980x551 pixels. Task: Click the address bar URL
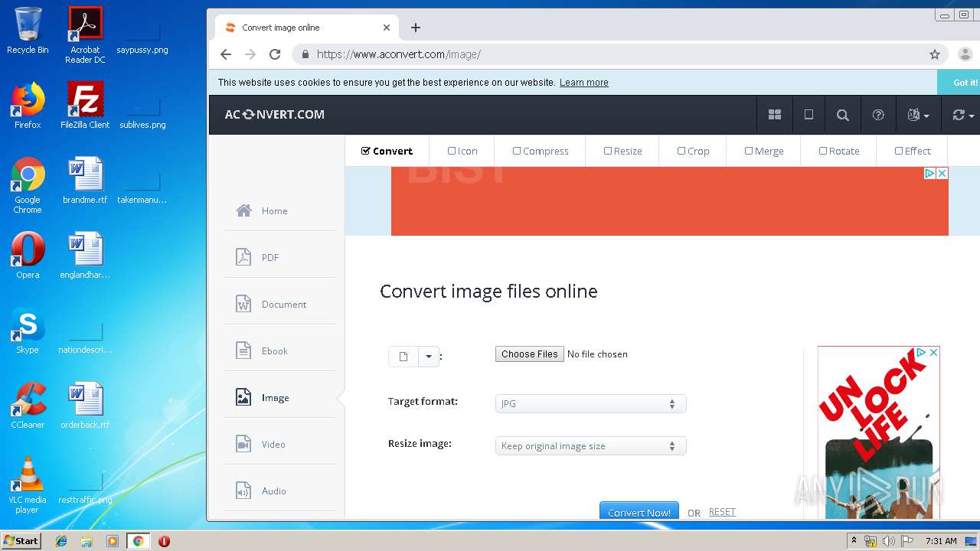coord(399,54)
